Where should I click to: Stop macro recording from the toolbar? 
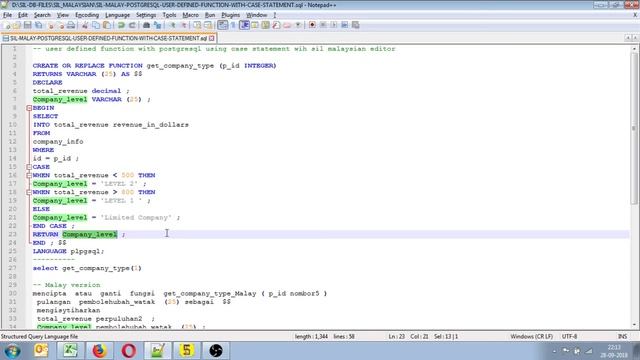323,25
